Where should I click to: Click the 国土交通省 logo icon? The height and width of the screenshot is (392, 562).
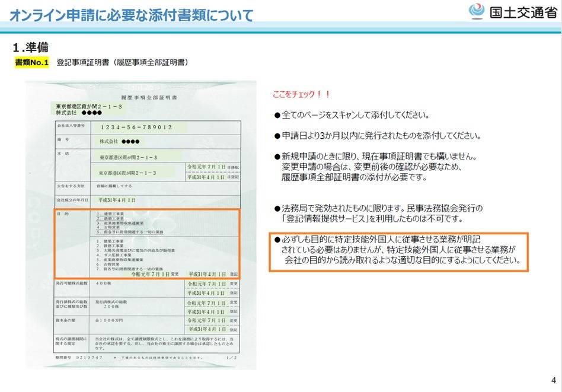(x=477, y=12)
